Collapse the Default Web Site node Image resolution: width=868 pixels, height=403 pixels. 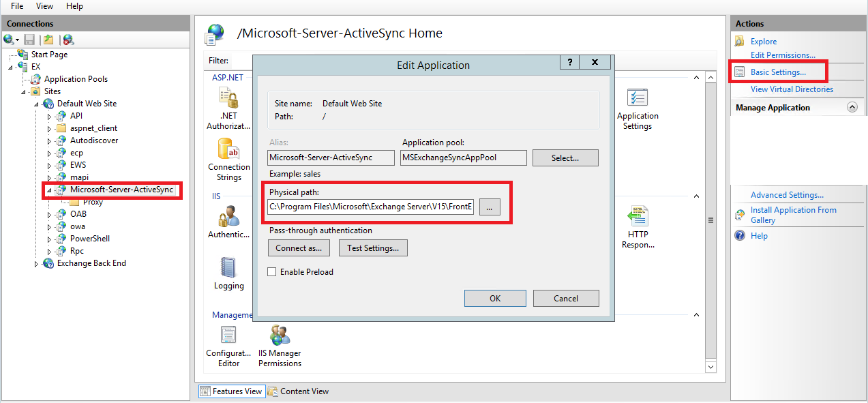coord(36,104)
